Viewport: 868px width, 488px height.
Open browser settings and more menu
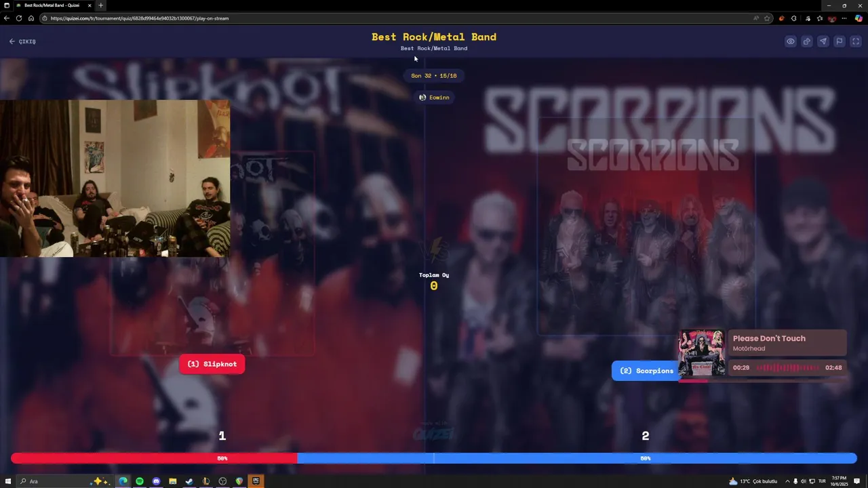click(844, 18)
